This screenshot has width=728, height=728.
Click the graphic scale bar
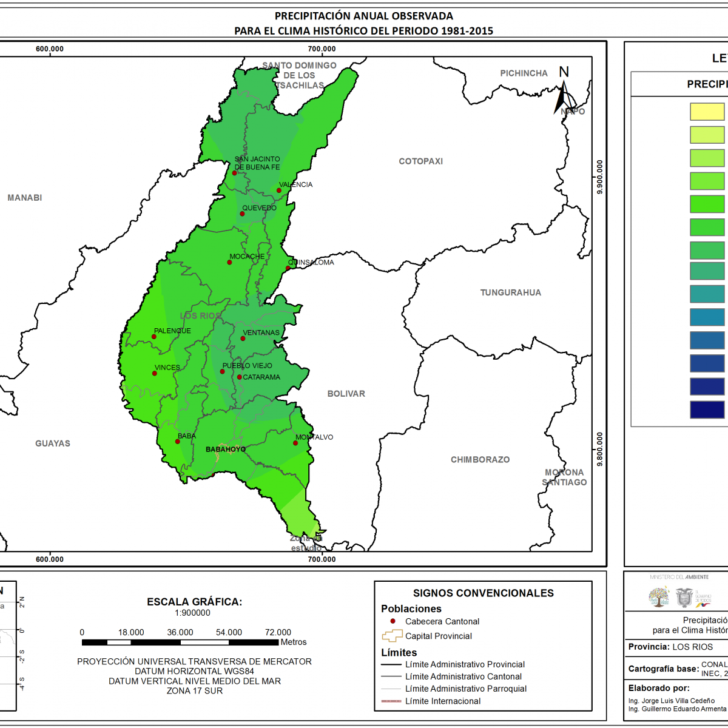(x=180, y=642)
